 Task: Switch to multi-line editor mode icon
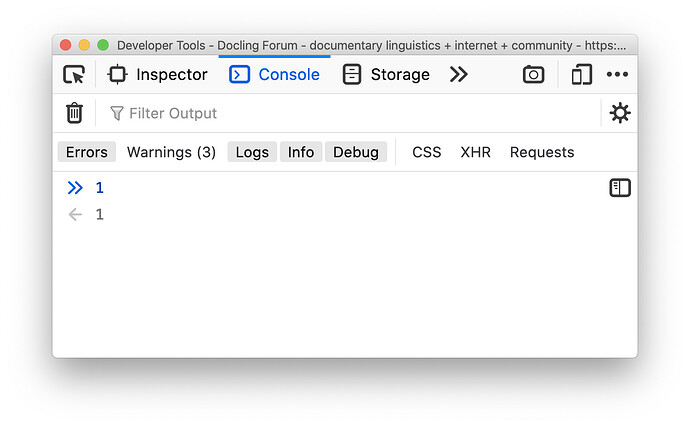[620, 188]
